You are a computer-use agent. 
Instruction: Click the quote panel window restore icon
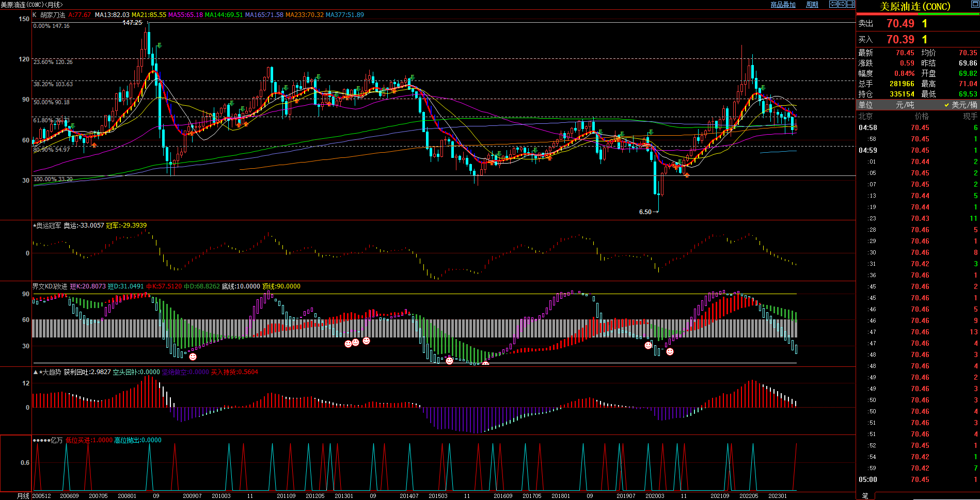pyautogui.click(x=974, y=5)
